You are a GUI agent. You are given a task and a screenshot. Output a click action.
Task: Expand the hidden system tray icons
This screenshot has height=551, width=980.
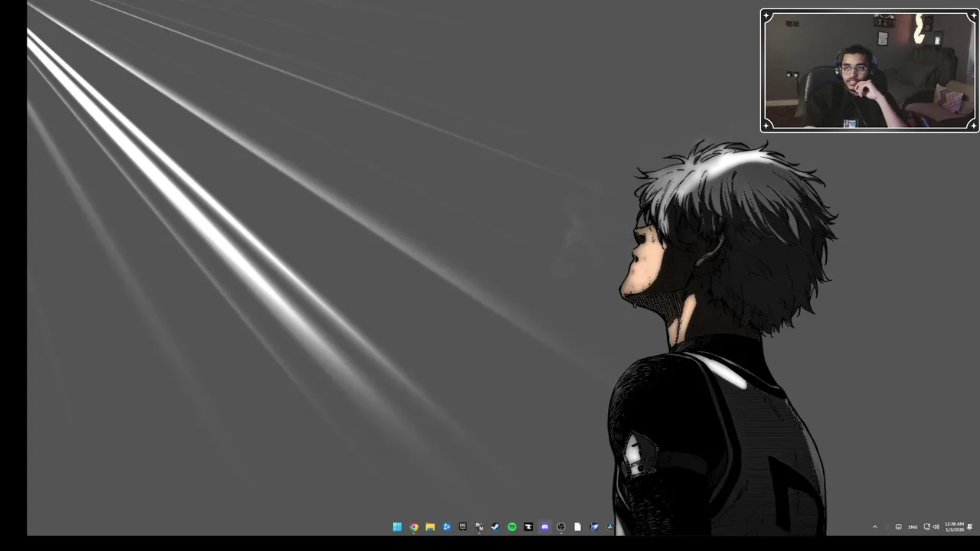(875, 527)
